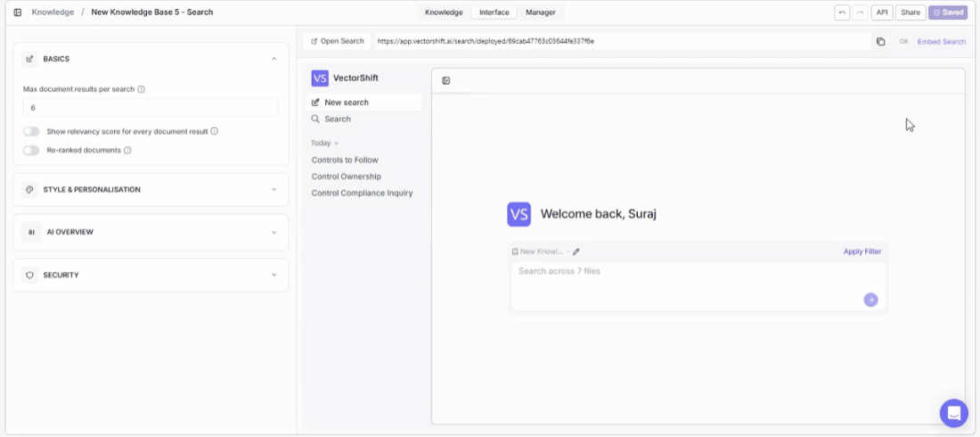Screen dimensions: 980x437
Task: Open Controls to Follow history item
Action: 345,161
